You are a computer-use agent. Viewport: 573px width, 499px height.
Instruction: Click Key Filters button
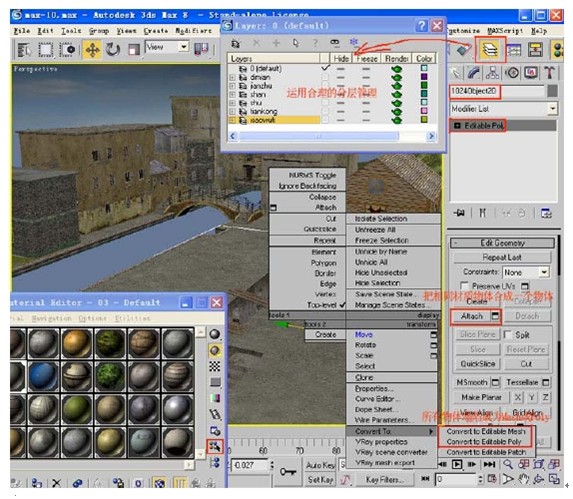pyautogui.click(x=384, y=480)
